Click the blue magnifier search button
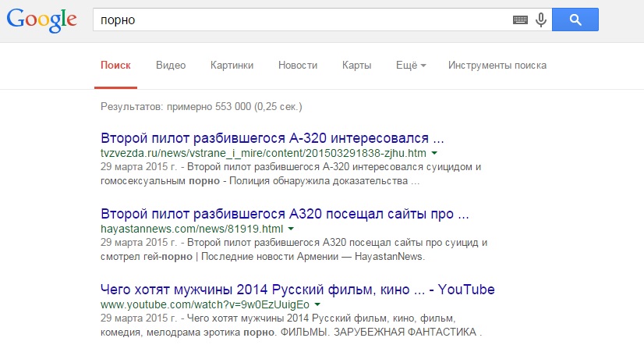This screenshot has height=345, width=644. (x=575, y=20)
